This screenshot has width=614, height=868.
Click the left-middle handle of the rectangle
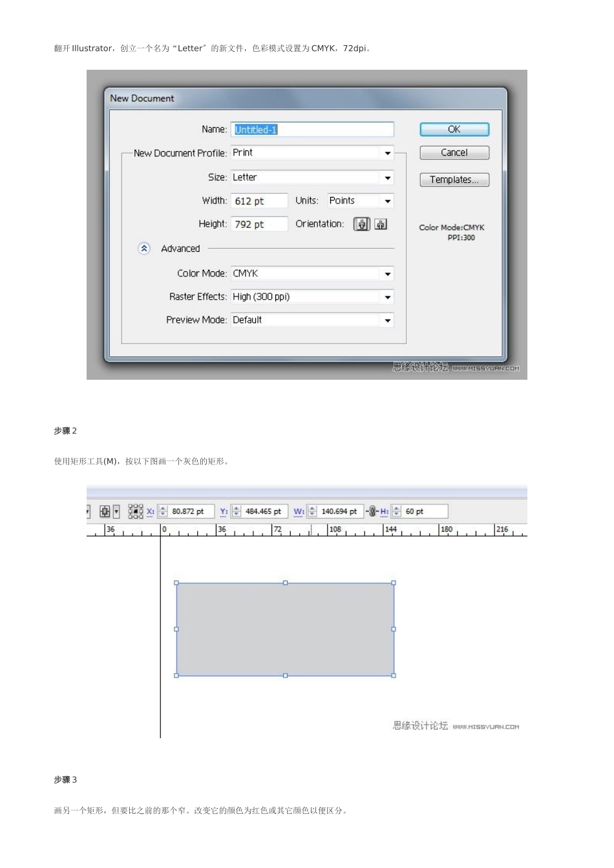(176, 629)
